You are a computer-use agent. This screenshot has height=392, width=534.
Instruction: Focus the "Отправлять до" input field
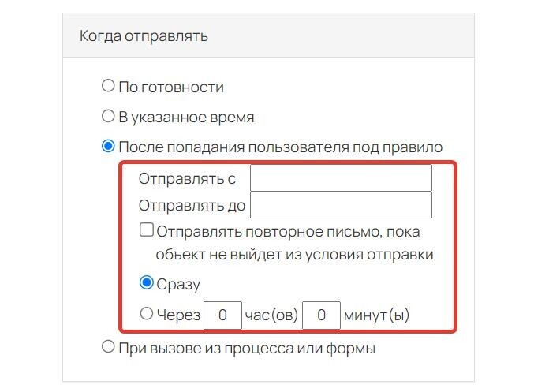point(341,205)
